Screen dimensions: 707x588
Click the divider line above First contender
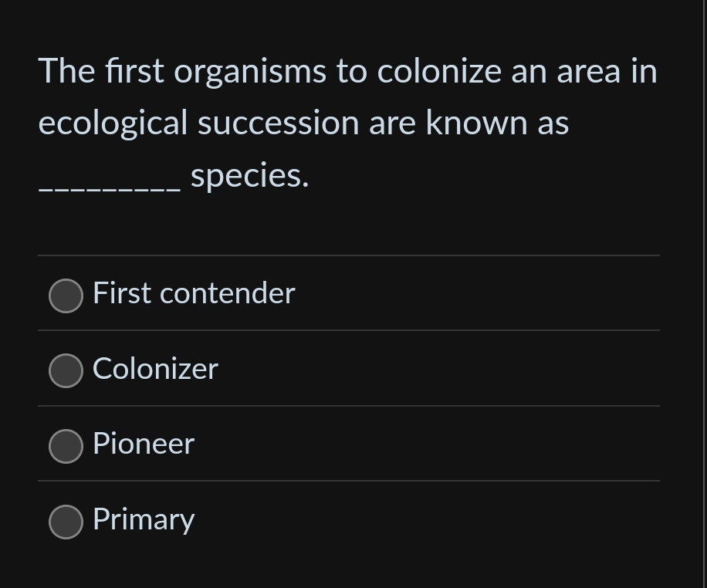click(x=349, y=255)
